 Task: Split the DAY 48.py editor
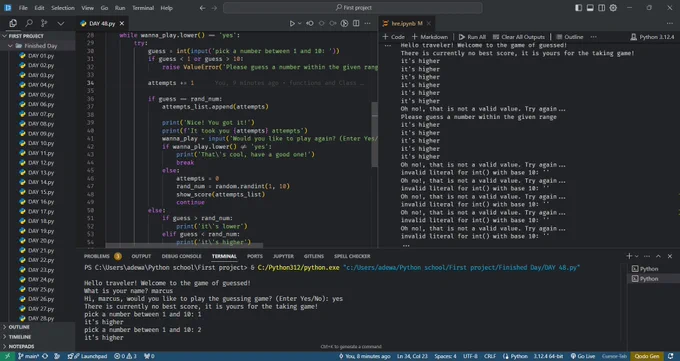point(356,23)
